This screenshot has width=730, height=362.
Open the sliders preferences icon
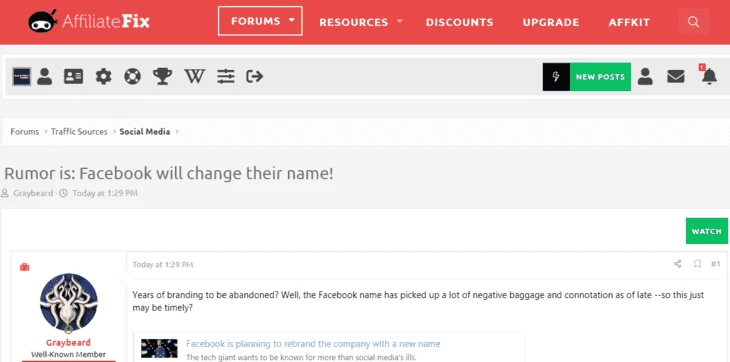point(226,76)
